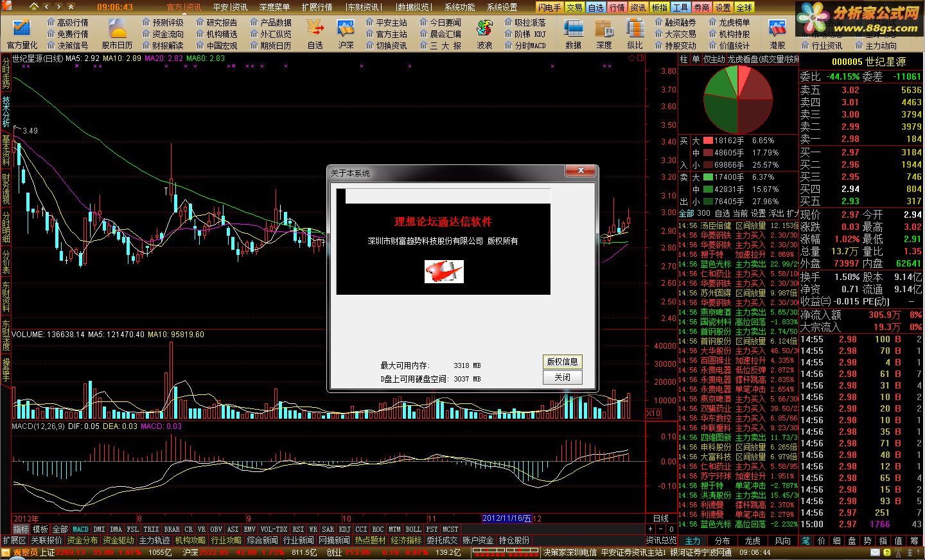Open the 资金分布 bottom tab
Image resolution: width=925 pixels, height=560 pixels.
point(82,541)
